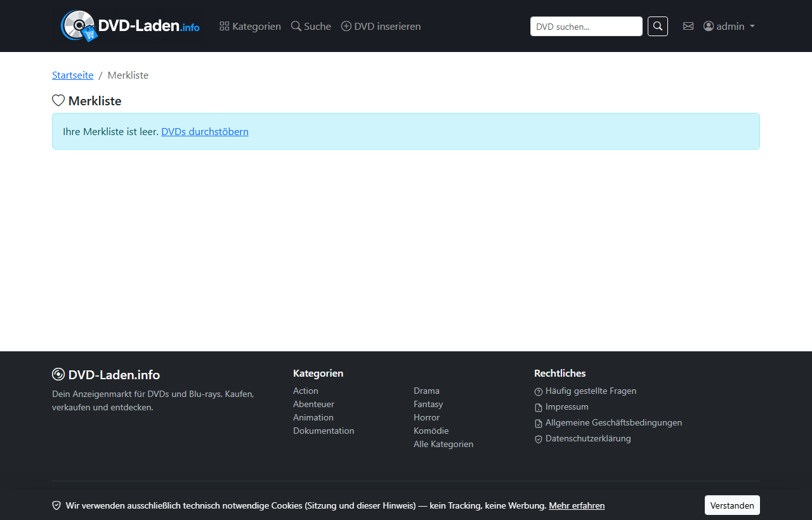This screenshot has height=520, width=812.
Task: Open footer DVD-Laden.info brand link
Action: tap(106, 374)
